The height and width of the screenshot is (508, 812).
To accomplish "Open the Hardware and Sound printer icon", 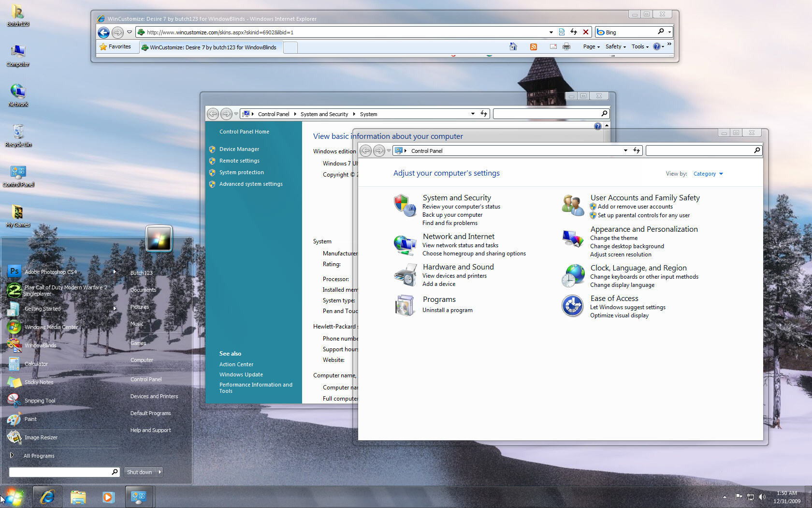I will click(x=405, y=275).
